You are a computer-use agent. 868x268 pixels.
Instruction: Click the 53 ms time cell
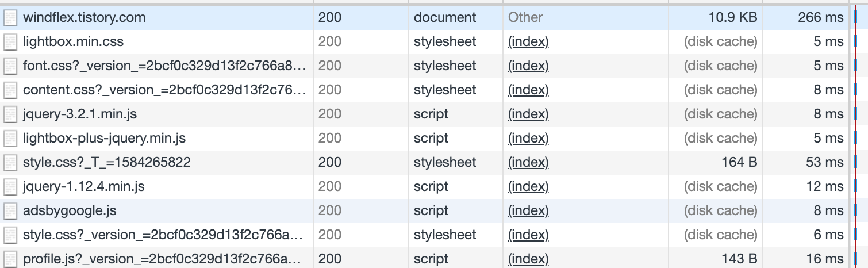pos(825,163)
